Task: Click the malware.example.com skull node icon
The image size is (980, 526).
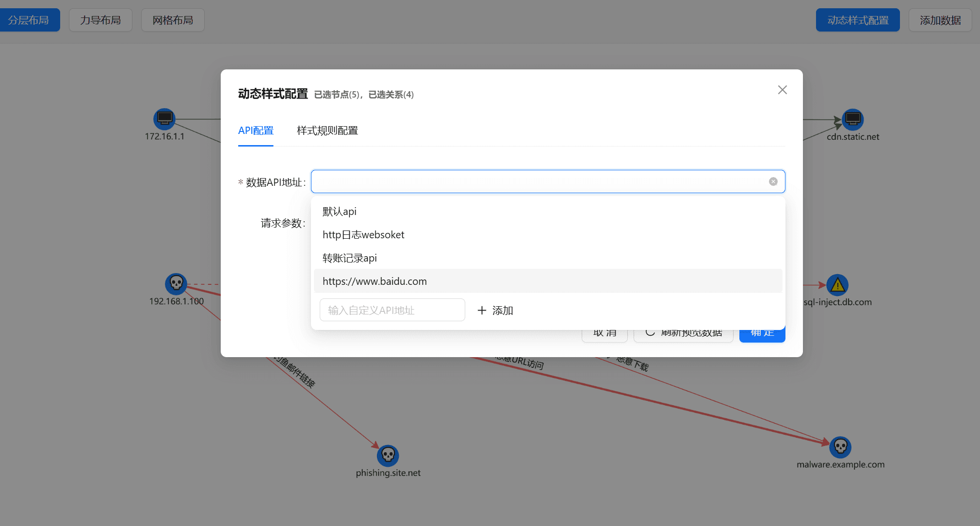Action: (x=840, y=447)
